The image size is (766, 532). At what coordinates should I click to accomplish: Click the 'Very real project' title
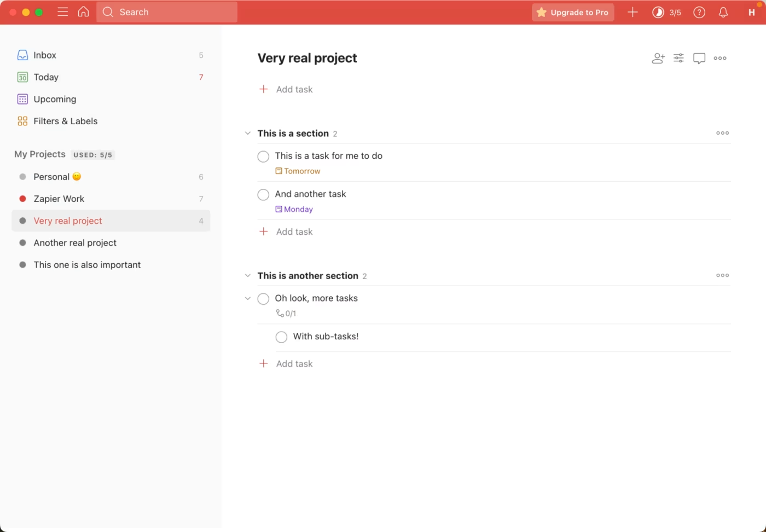click(307, 58)
